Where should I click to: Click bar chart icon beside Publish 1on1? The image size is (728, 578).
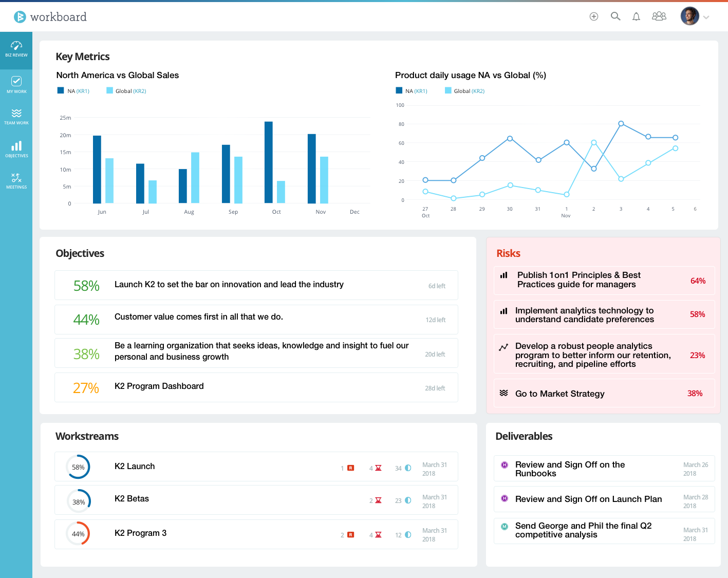pos(504,275)
